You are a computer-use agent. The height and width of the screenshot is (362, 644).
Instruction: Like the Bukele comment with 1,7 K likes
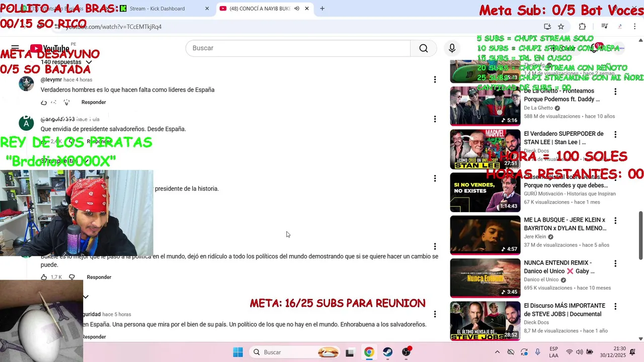(44, 277)
